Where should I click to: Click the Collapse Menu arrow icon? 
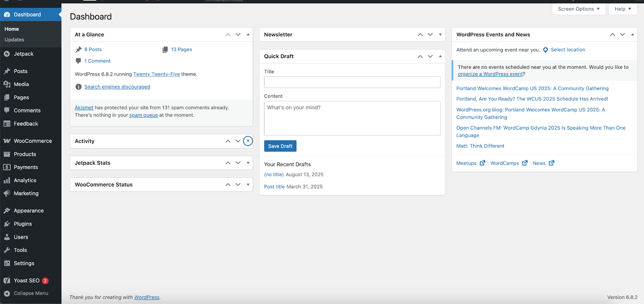pos(7,294)
